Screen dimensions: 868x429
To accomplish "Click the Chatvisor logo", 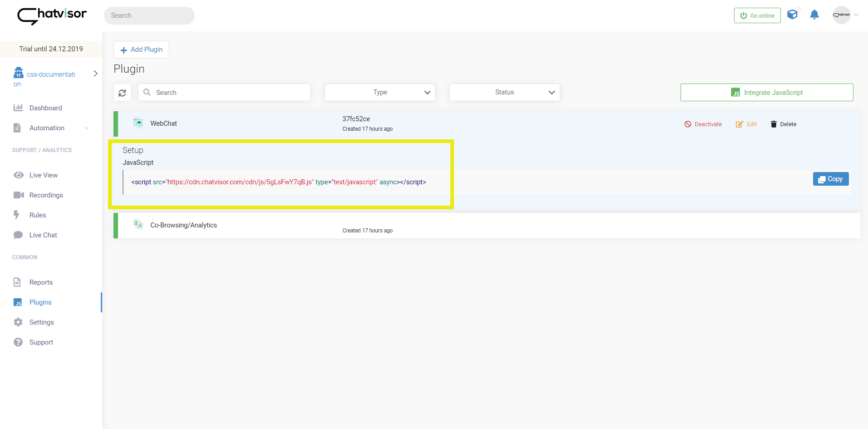I will [52, 16].
